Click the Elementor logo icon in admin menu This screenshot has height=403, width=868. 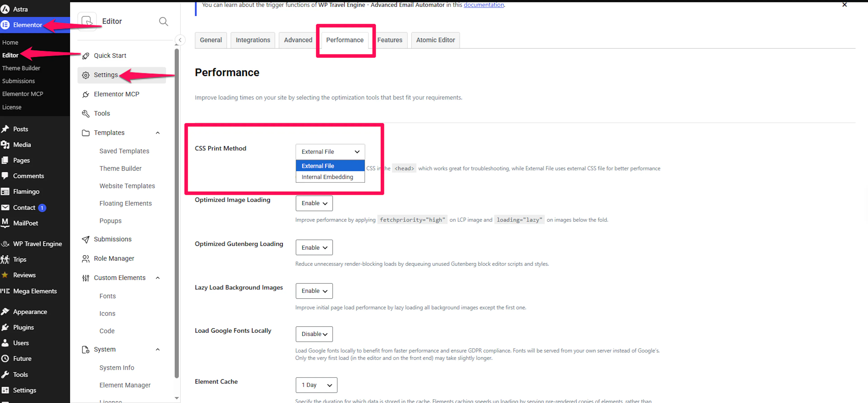click(x=5, y=25)
